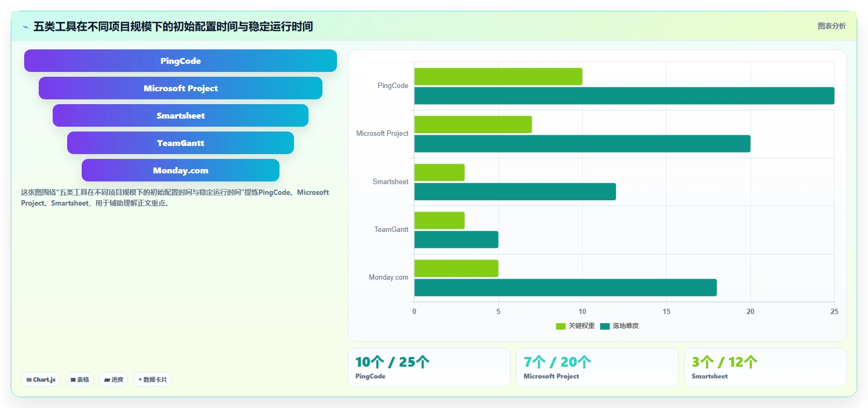Viewport: 868px width, 408px height.
Task: Open the 10个 / 25个 PingCode stat card
Action: [429, 367]
